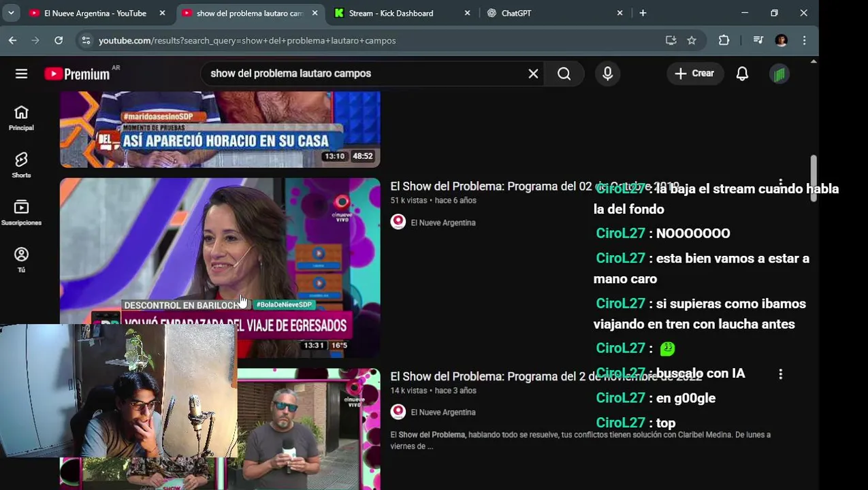The width and height of the screenshot is (868, 490).
Task: Open El Nueve Argentina avatar of 2022 video
Action: click(x=398, y=412)
